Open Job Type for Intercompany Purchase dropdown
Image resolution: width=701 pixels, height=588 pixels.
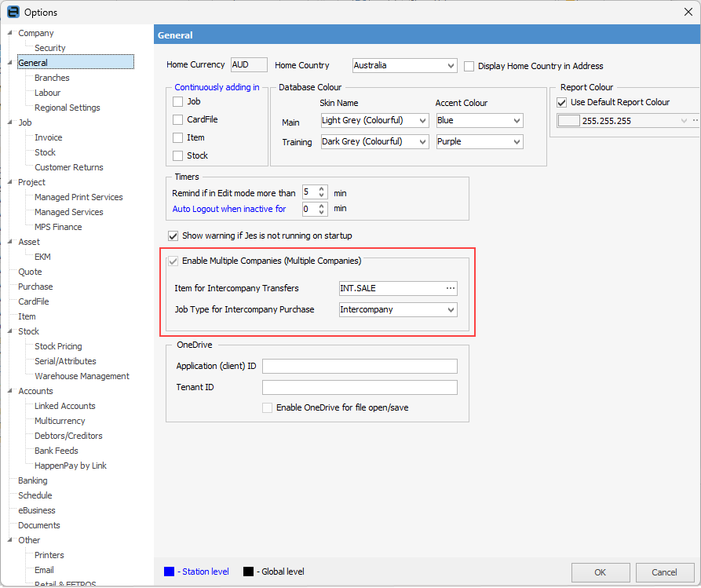450,309
